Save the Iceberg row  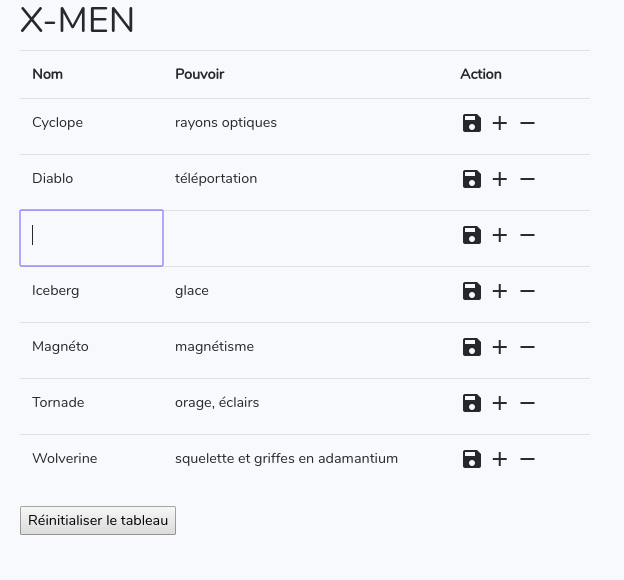(471, 291)
